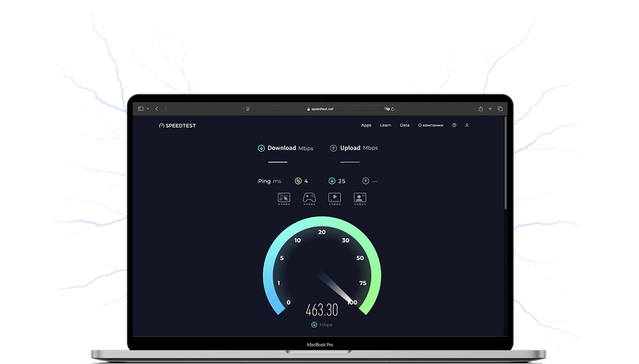Open the user account profile icon
The width and height of the screenshot is (639, 364).
(x=467, y=125)
